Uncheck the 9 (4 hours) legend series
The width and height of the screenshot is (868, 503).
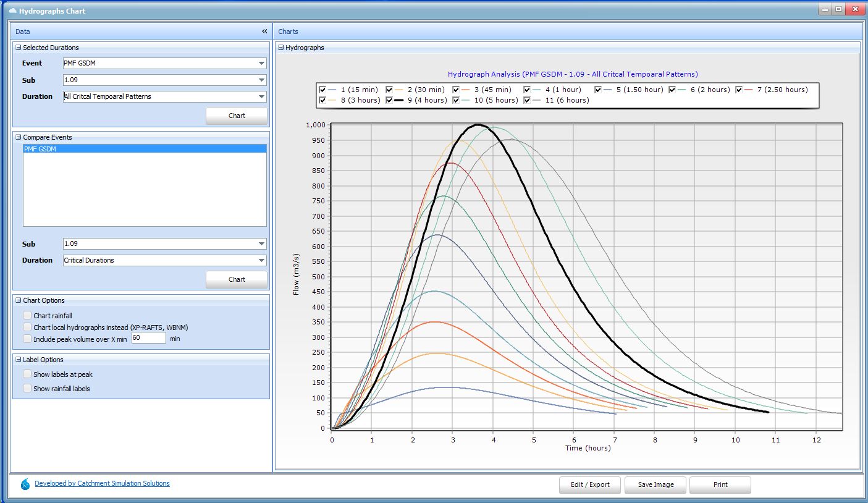pyautogui.click(x=390, y=100)
